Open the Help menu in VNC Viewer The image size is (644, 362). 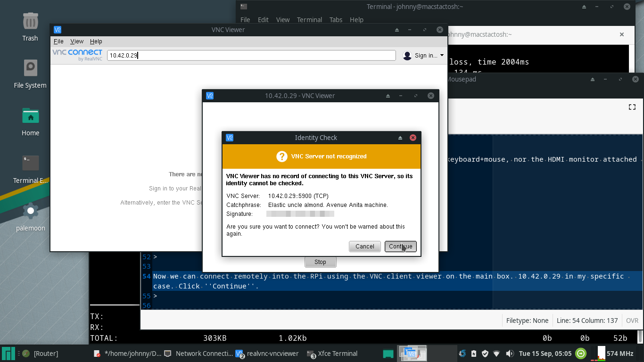click(x=96, y=41)
